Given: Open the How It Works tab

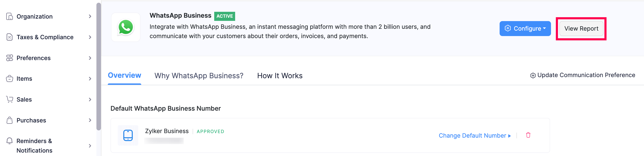Looking at the screenshot, I should 280,76.
